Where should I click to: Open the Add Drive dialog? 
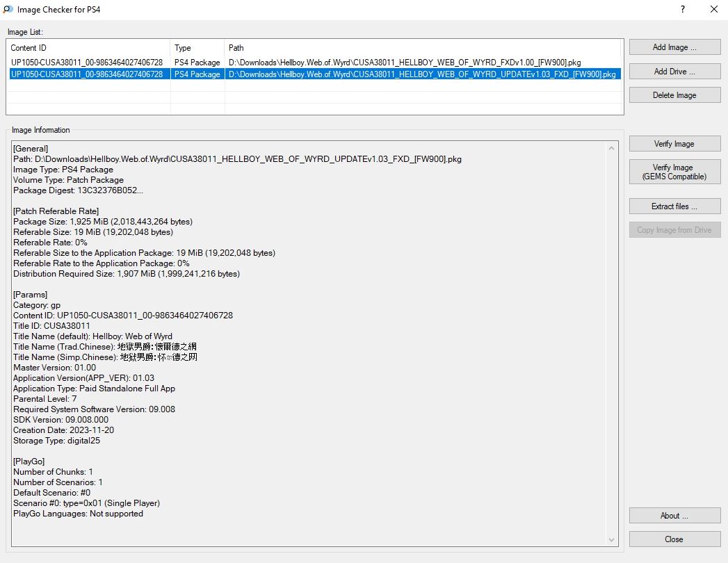tap(674, 72)
